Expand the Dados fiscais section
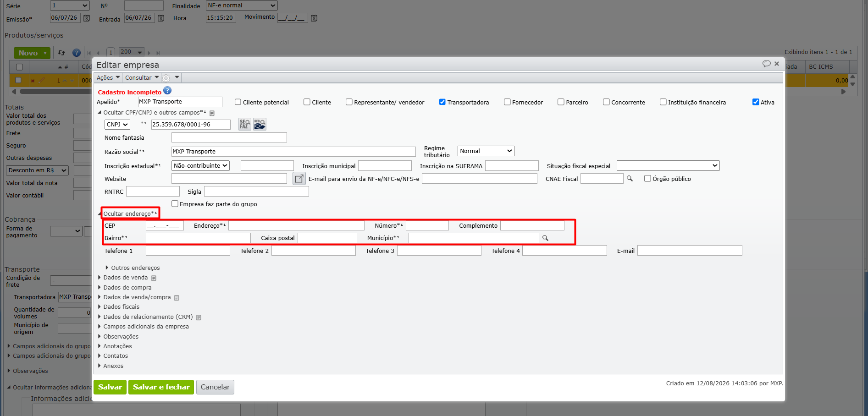This screenshot has height=416, width=868. point(121,307)
